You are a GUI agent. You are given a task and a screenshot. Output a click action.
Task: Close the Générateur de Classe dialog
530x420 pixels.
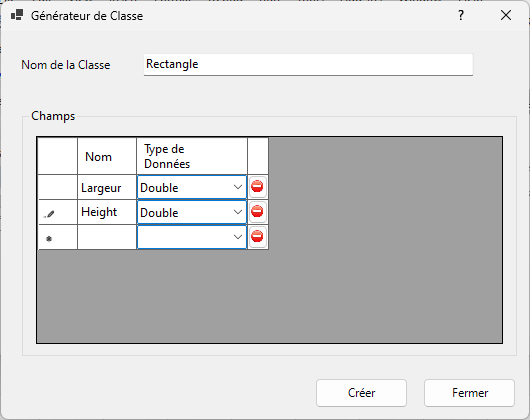pyautogui.click(x=506, y=15)
